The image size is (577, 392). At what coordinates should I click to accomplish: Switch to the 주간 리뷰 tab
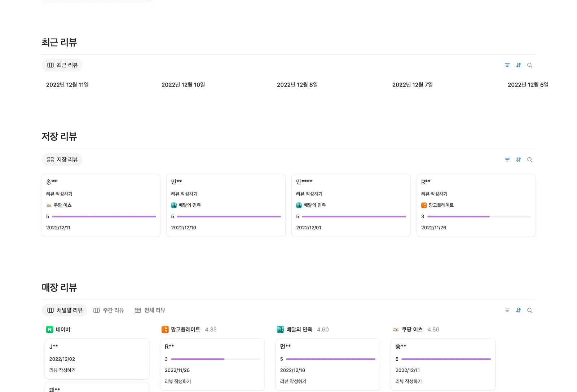click(109, 310)
